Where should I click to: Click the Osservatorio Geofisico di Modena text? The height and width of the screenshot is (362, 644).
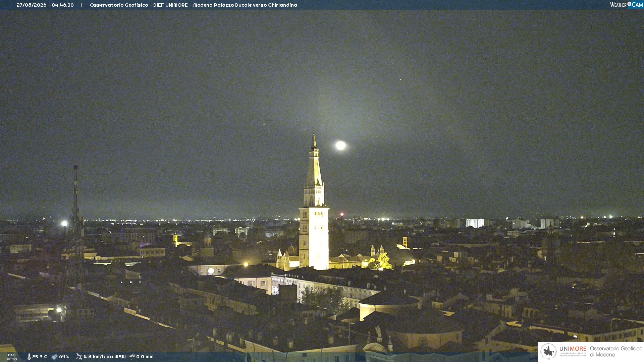click(x=616, y=352)
